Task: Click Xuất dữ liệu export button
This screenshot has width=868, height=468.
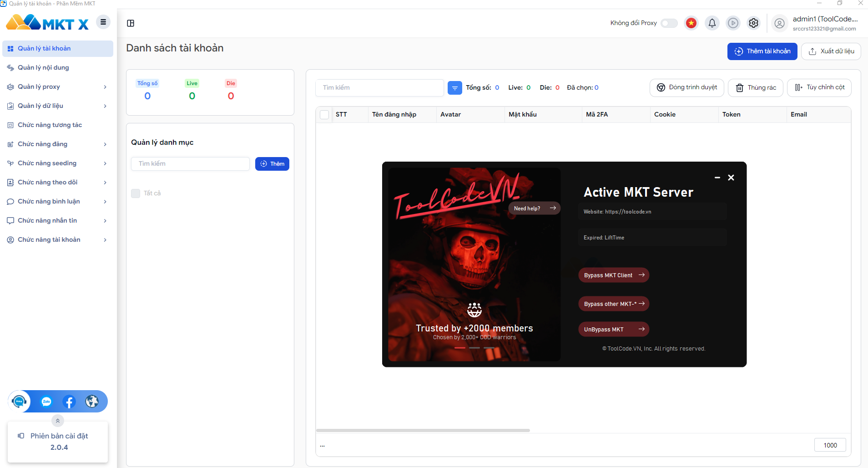Action: click(831, 51)
